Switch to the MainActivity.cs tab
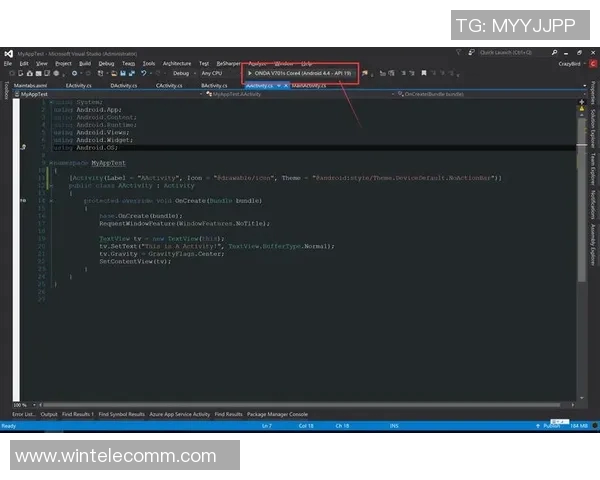The image size is (600, 480). [311, 86]
